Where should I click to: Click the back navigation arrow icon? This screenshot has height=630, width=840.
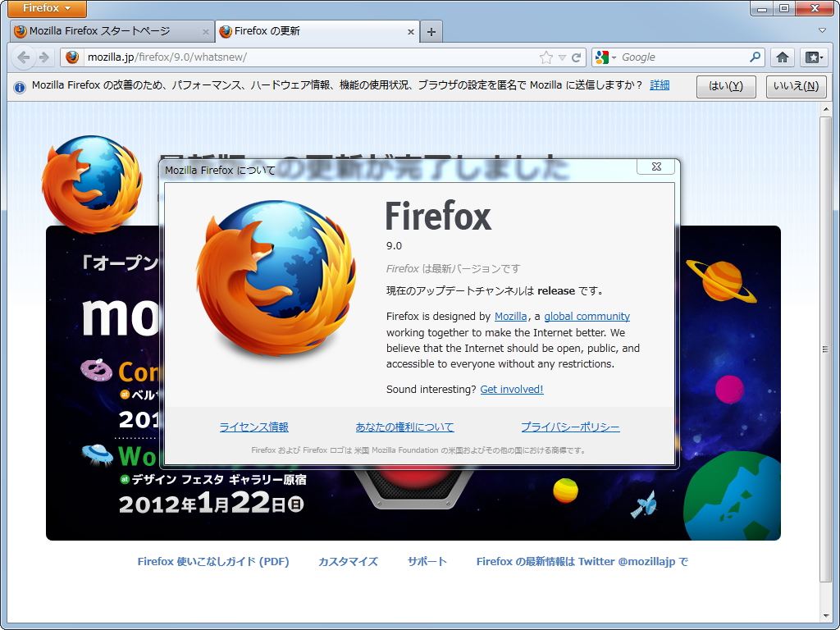(x=22, y=57)
